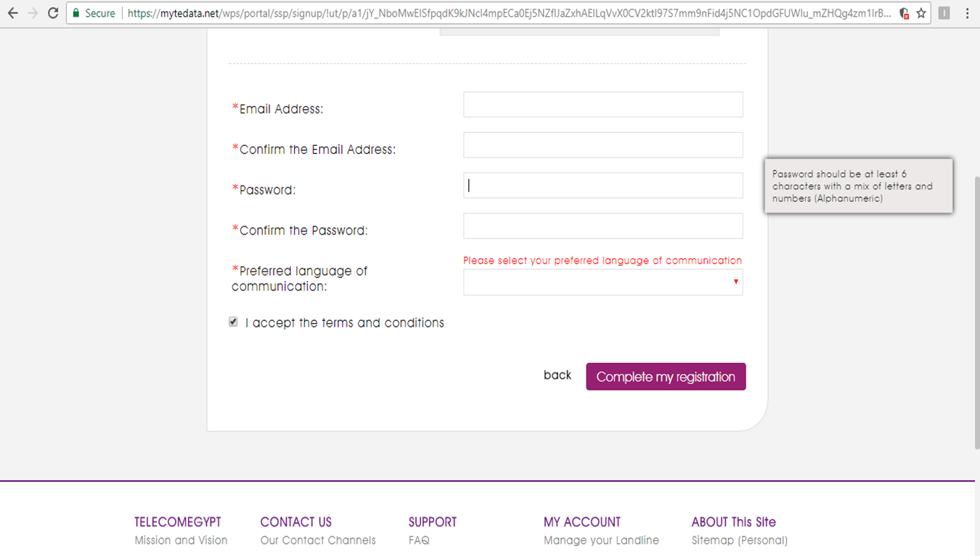Click the green Secure padlock icon

point(75,13)
